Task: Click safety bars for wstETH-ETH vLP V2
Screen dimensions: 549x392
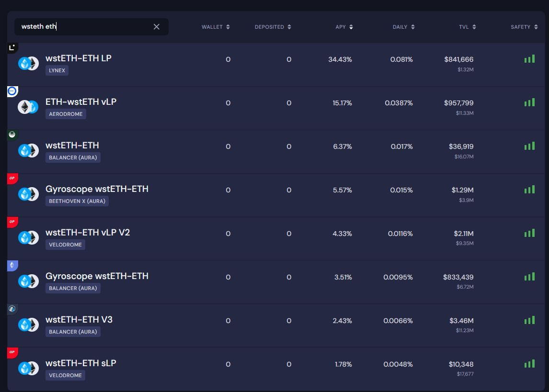Action: click(x=529, y=233)
